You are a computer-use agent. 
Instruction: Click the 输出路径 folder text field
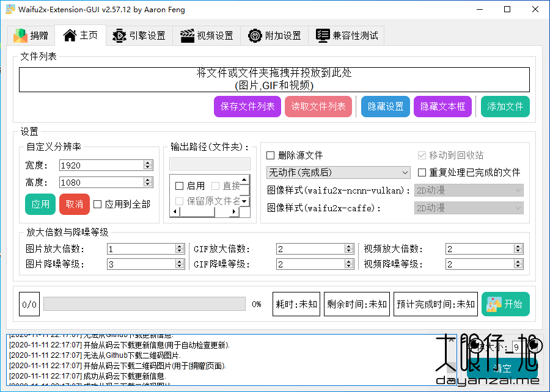210,164
